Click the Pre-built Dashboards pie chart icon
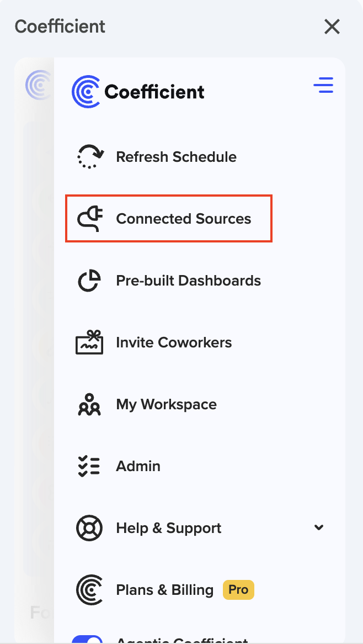This screenshot has height=644, width=363. 89,281
